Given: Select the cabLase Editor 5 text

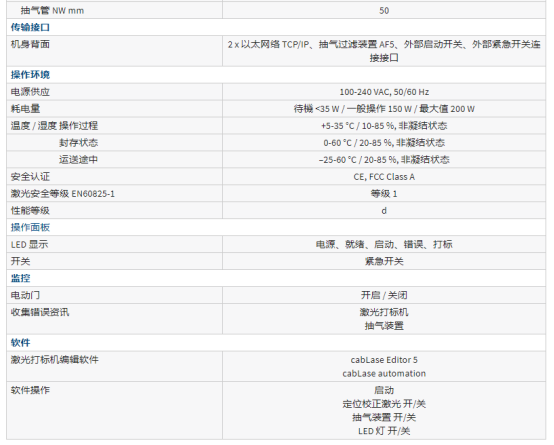Looking at the screenshot, I should tap(384, 360).
